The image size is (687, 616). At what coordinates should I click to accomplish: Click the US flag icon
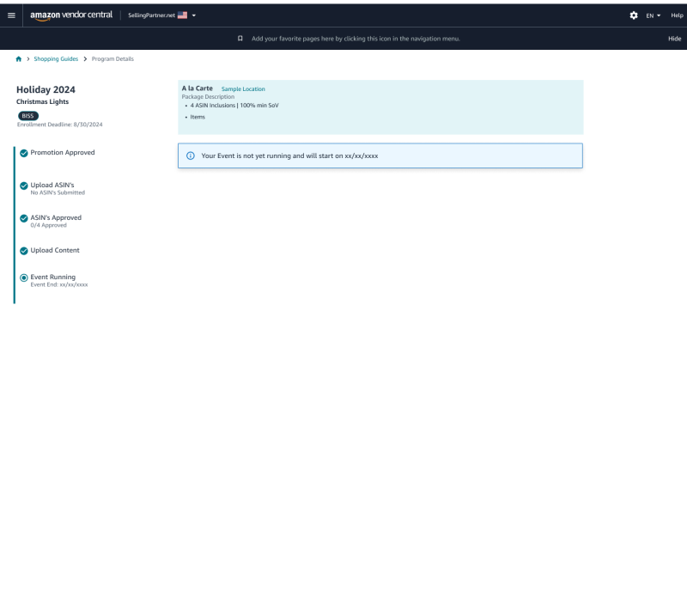(x=182, y=15)
